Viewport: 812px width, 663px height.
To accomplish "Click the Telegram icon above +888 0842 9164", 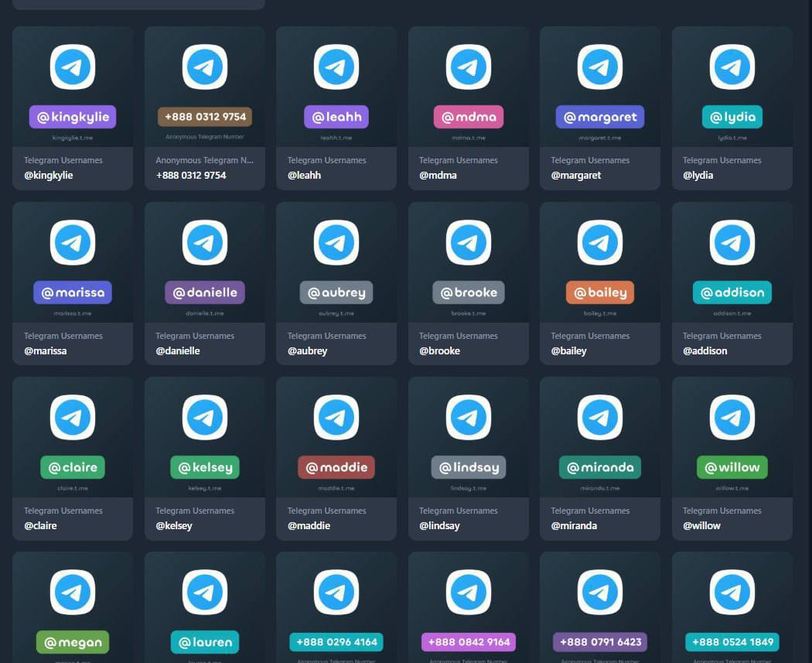I will [468, 592].
